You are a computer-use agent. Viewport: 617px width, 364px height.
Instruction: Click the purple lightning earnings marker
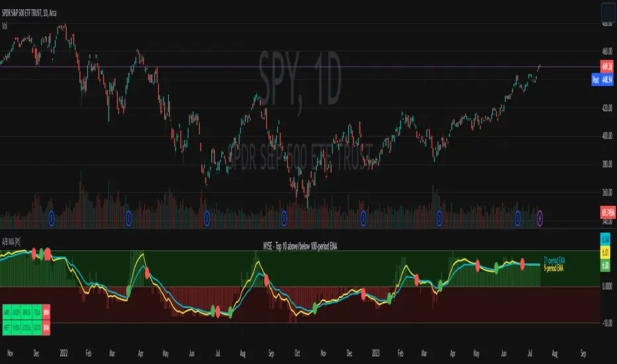[540, 218]
